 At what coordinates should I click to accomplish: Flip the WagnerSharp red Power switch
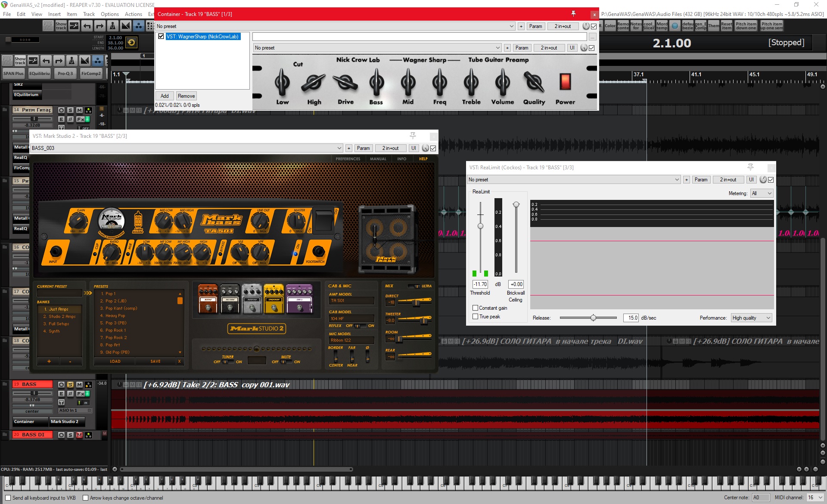pos(565,81)
